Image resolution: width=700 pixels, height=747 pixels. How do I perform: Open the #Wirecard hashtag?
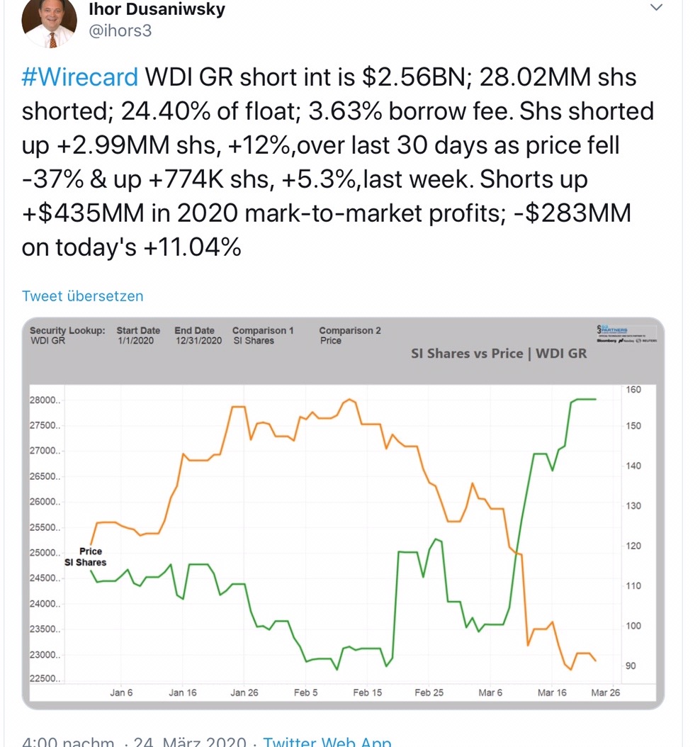(x=79, y=77)
